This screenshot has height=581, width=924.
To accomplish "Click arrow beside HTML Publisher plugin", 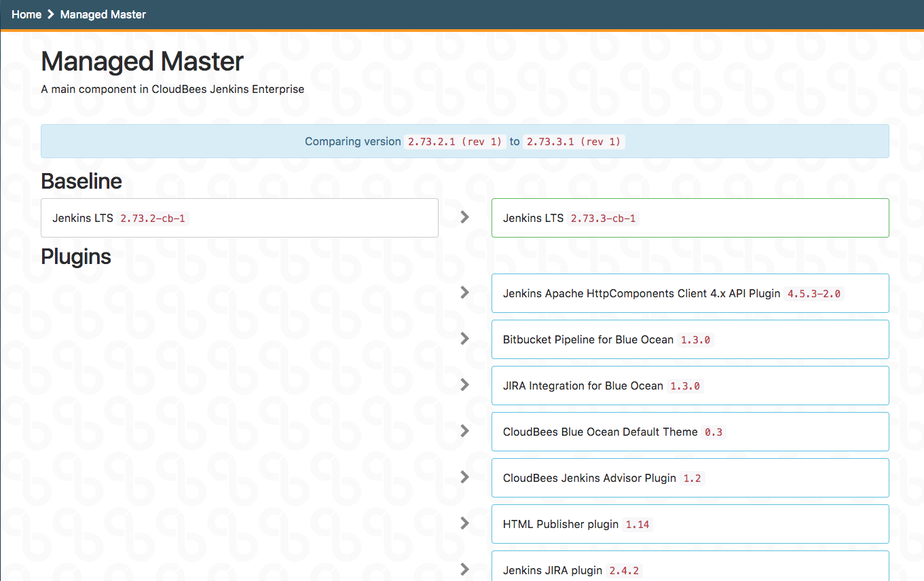I will click(x=465, y=523).
